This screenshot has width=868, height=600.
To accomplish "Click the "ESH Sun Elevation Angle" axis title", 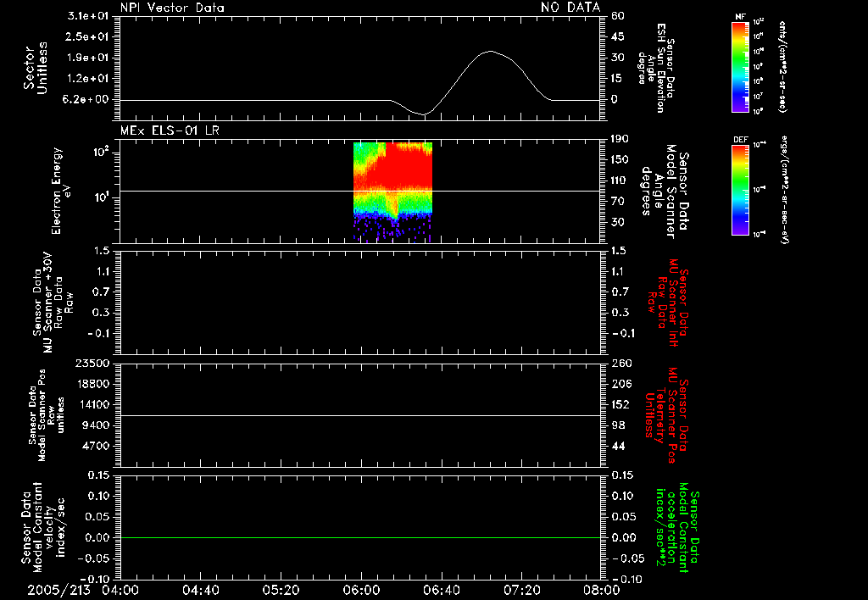I will [x=656, y=68].
